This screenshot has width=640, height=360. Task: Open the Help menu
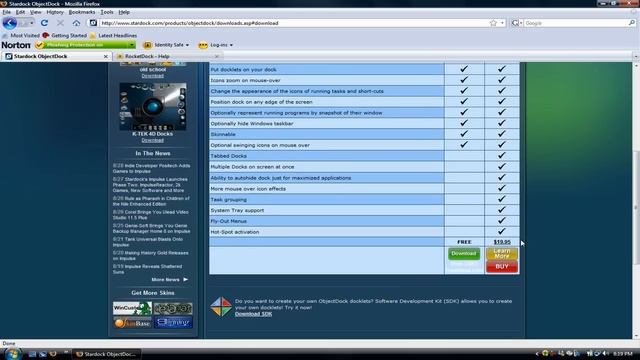click(x=124, y=12)
